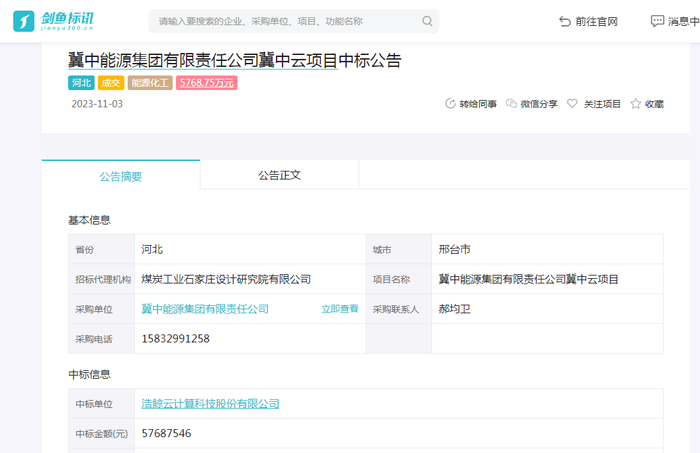
Task: Click the 成交 tag
Action: [111, 83]
